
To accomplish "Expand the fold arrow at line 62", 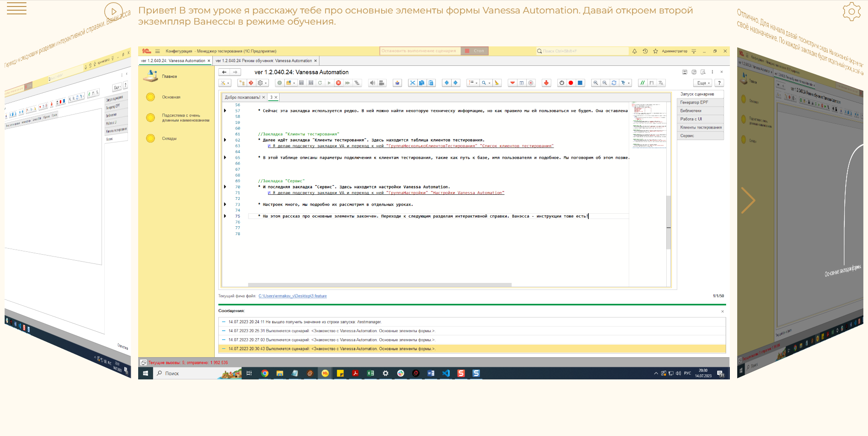I will click(225, 140).
